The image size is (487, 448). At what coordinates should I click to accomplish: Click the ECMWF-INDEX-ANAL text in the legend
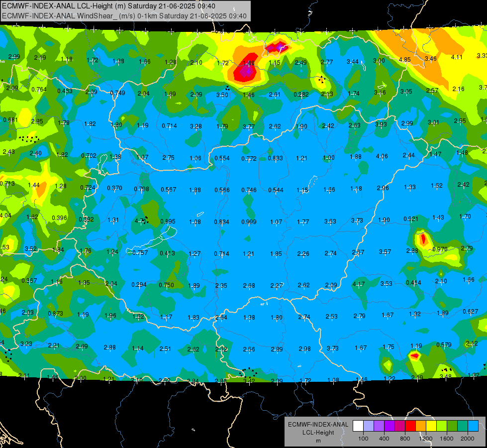pos(318,425)
